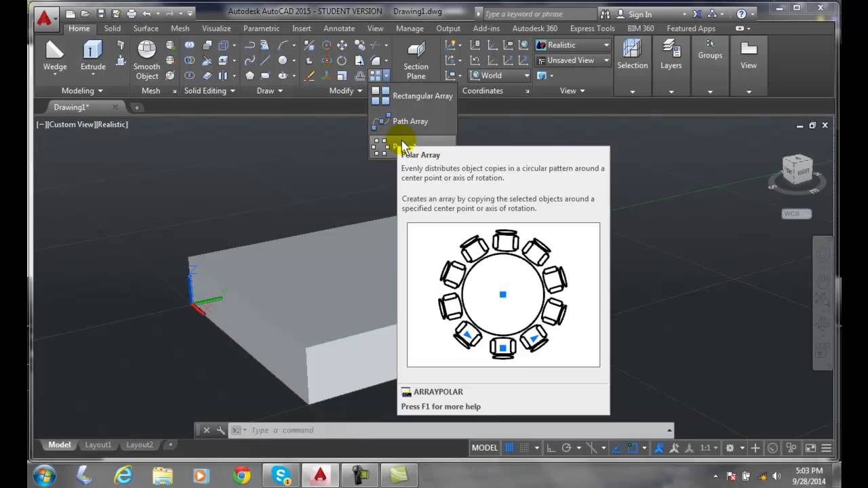Viewport: 868px width, 488px height.
Task: Click the Save icon in quick access toolbar
Action: click(x=100, y=14)
